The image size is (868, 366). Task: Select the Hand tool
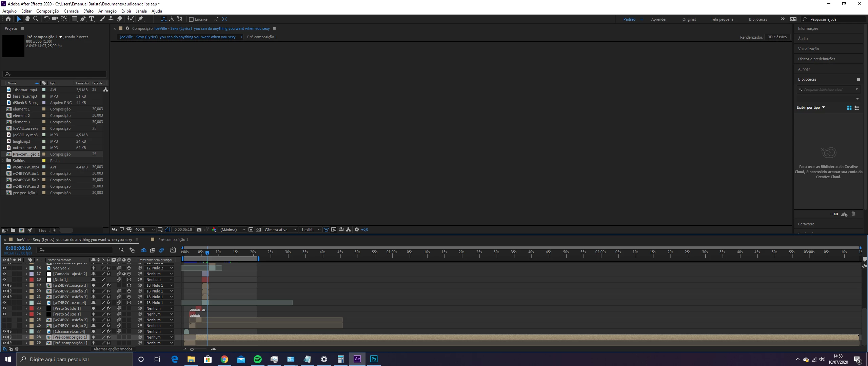27,19
